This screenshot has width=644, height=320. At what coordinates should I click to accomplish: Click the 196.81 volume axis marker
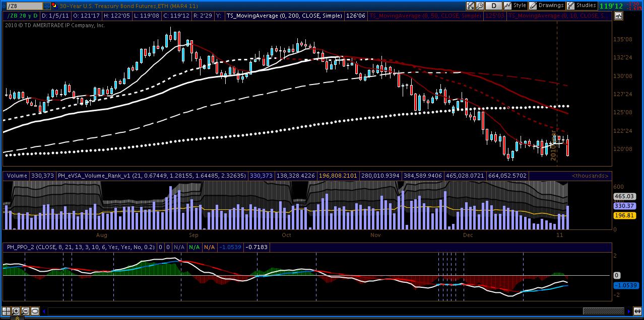point(625,215)
